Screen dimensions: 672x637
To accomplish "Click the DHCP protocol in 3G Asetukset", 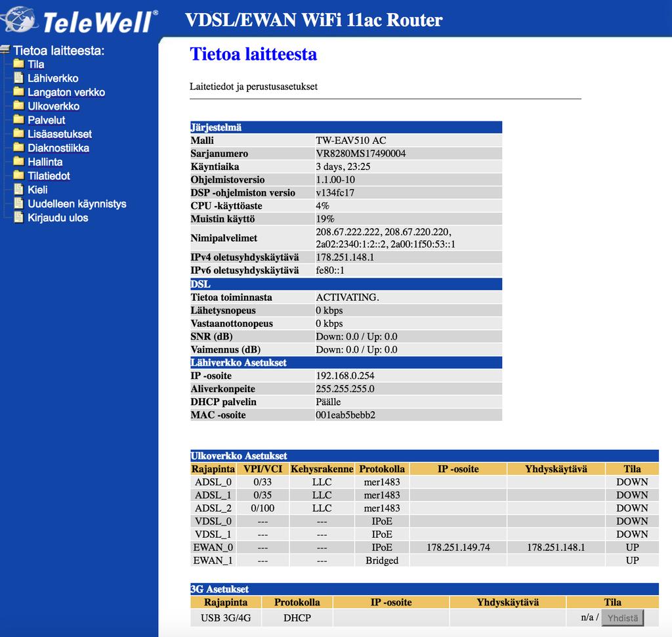I will tap(297, 618).
